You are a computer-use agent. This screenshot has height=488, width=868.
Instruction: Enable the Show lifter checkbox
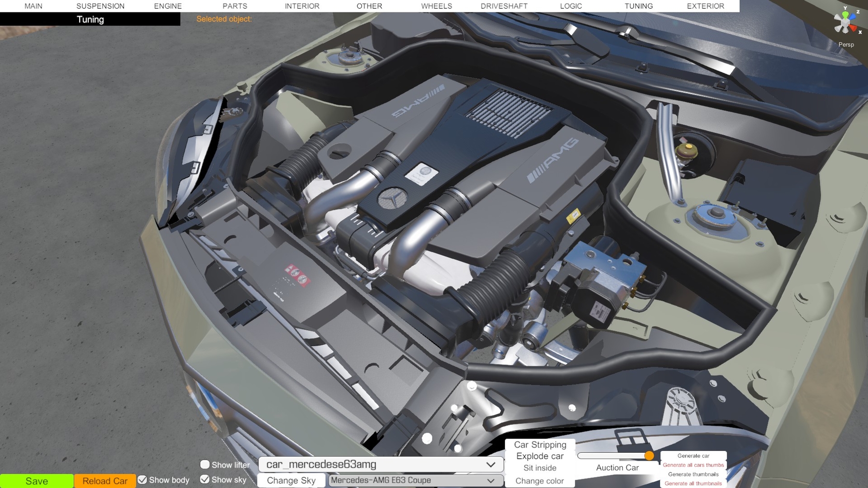click(205, 464)
